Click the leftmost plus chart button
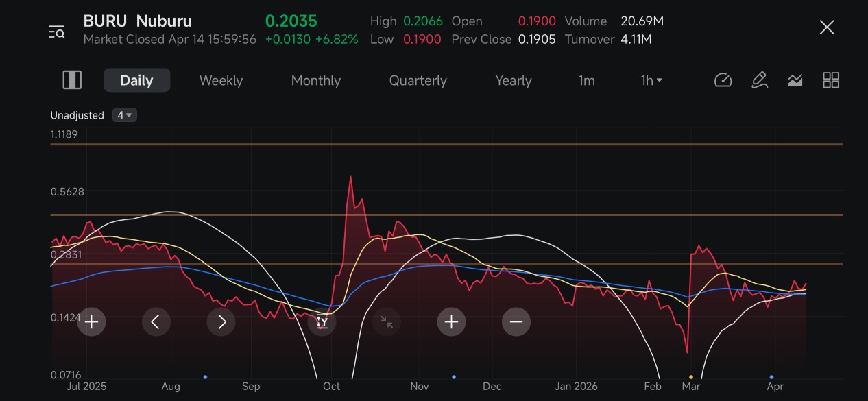868x401 pixels. coord(91,321)
